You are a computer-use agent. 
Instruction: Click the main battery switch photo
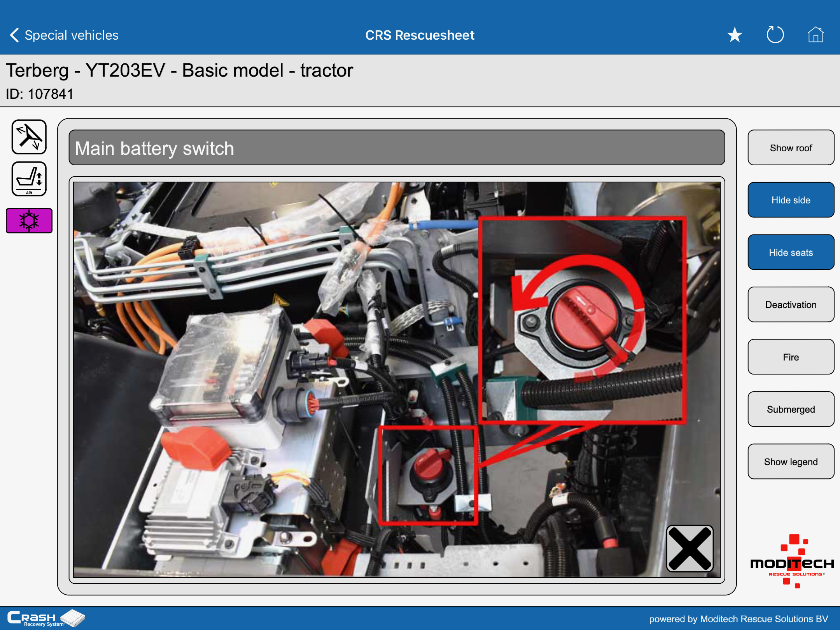pos(397,380)
